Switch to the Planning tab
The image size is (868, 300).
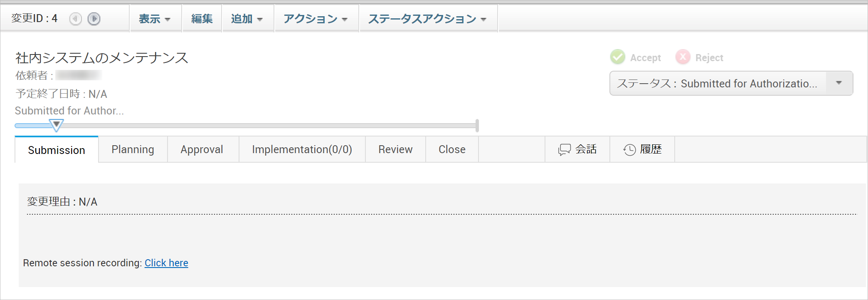pos(133,149)
